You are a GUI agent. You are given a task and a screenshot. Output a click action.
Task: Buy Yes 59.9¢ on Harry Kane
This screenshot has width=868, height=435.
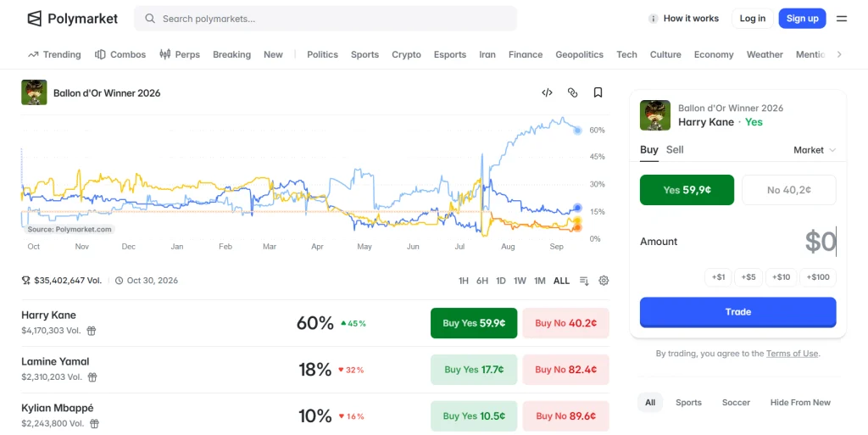[474, 323]
